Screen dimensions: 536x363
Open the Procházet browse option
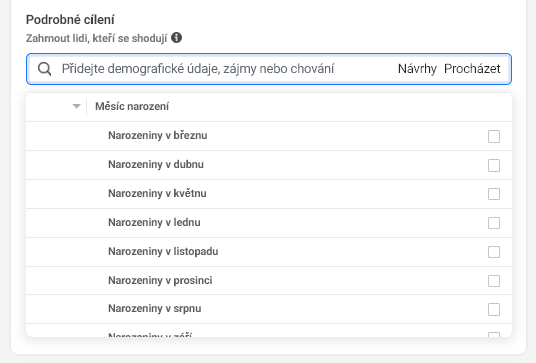pyautogui.click(x=472, y=69)
